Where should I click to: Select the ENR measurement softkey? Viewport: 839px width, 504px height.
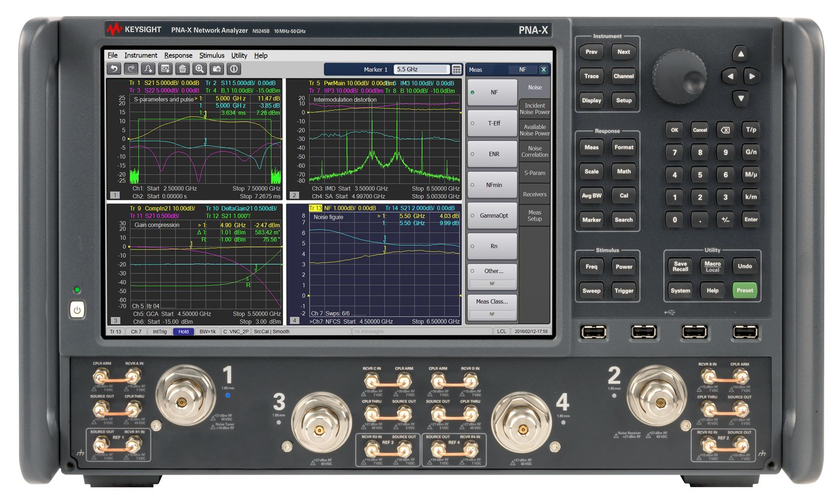[492, 154]
